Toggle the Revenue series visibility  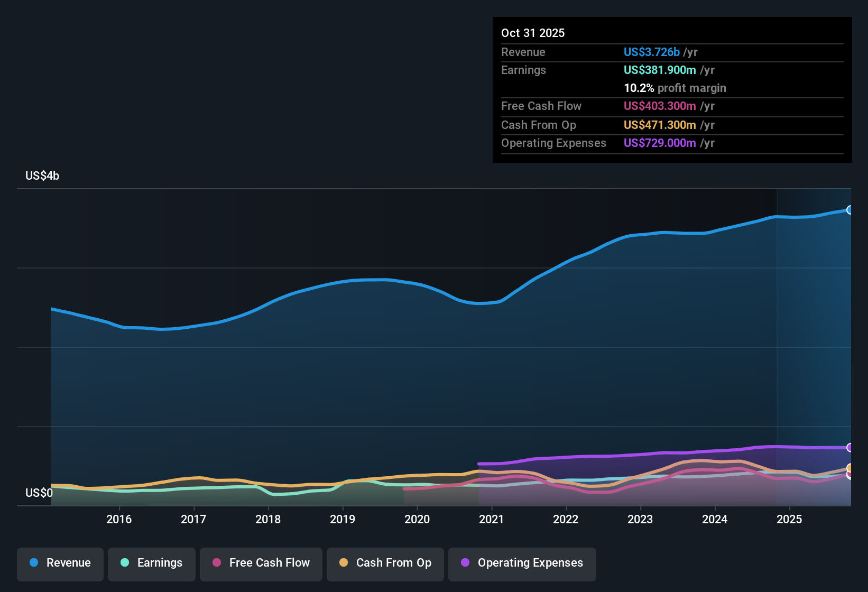pos(60,564)
